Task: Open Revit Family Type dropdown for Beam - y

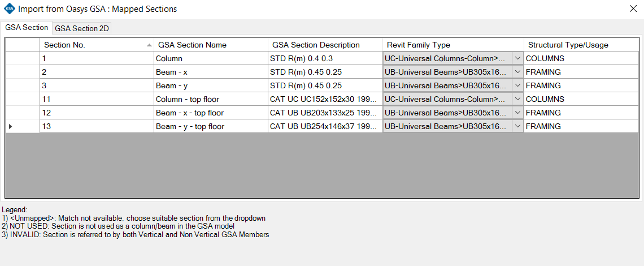Action: point(517,85)
